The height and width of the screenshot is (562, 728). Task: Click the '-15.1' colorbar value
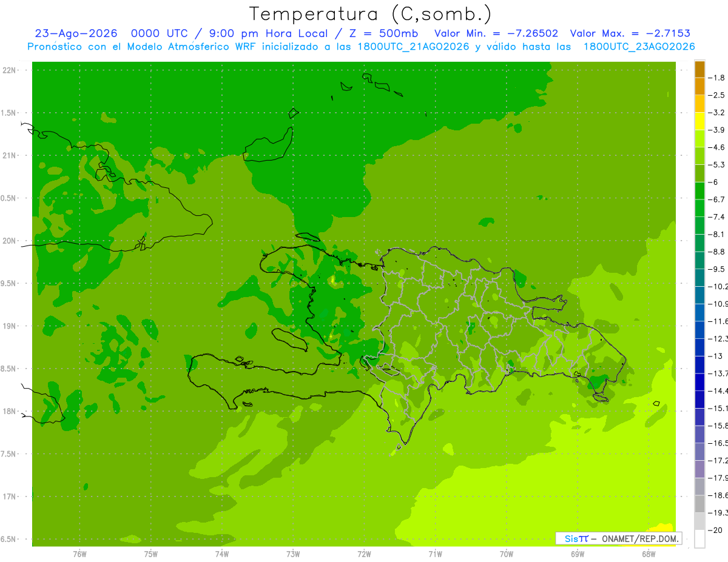pyautogui.click(x=718, y=408)
